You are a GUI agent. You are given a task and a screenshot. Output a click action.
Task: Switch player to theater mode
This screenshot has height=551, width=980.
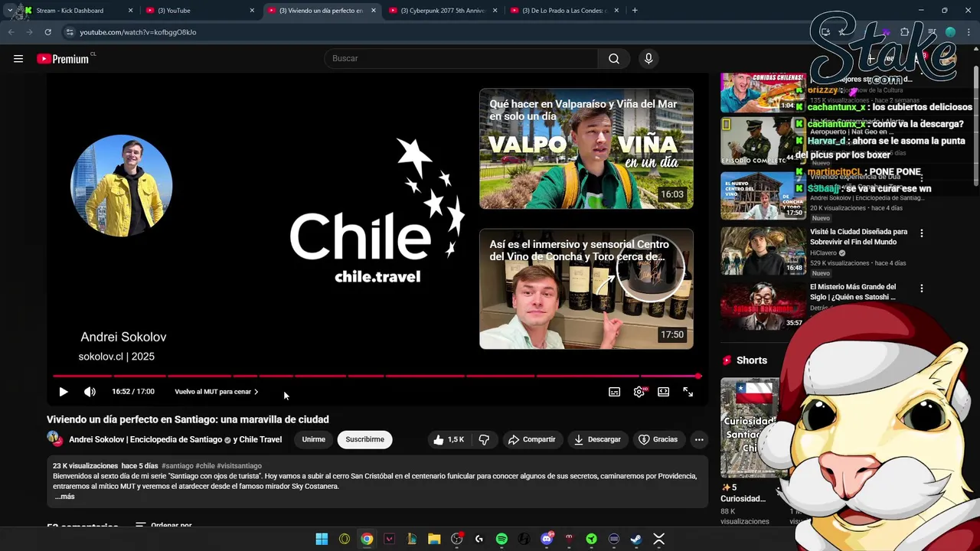pyautogui.click(x=664, y=392)
